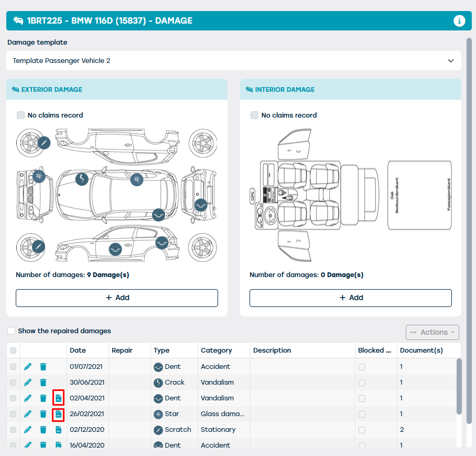Open document icon for 26/02/2021 Star damage
Viewport: 476px width, 456px height.
(x=58, y=414)
